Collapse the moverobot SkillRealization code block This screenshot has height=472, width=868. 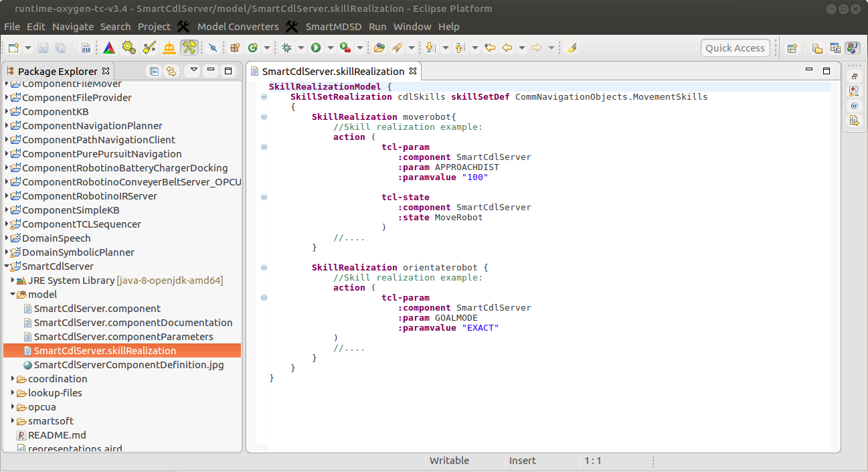click(x=264, y=116)
